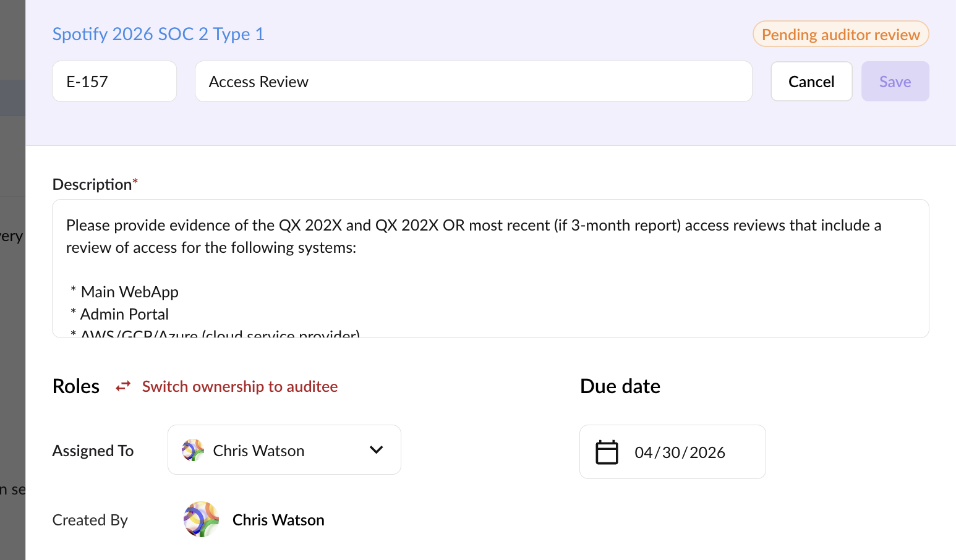Click the Created By name Chris Watson
956x560 pixels.
point(278,520)
